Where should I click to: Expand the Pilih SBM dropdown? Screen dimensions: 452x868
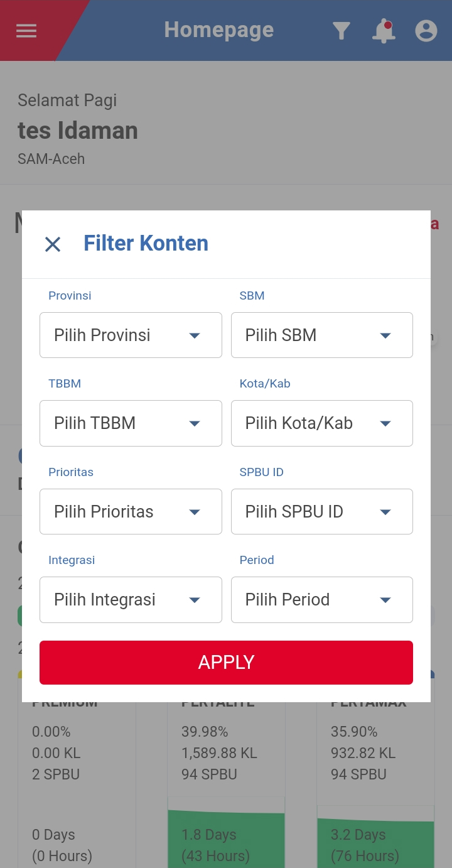tap(322, 335)
